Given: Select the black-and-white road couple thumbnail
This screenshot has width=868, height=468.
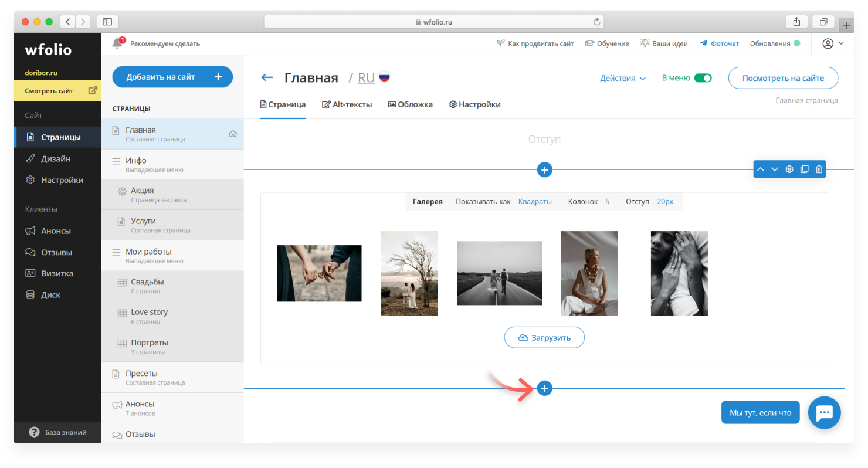Looking at the screenshot, I should pos(499,273).
